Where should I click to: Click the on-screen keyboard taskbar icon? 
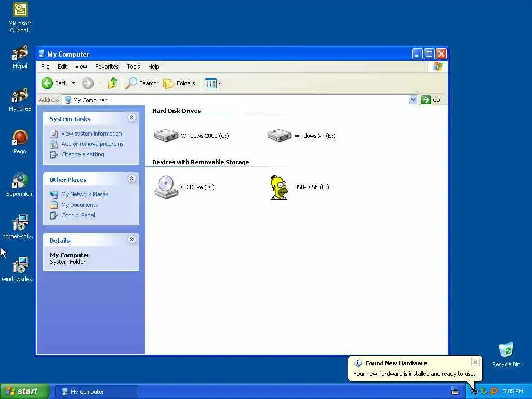(455, 392)
